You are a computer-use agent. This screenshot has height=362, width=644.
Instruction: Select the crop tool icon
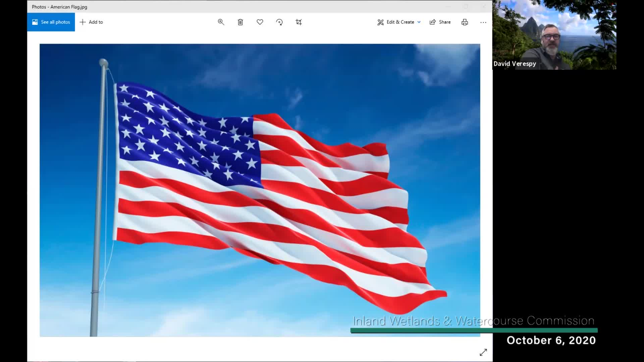pos(299,22)
